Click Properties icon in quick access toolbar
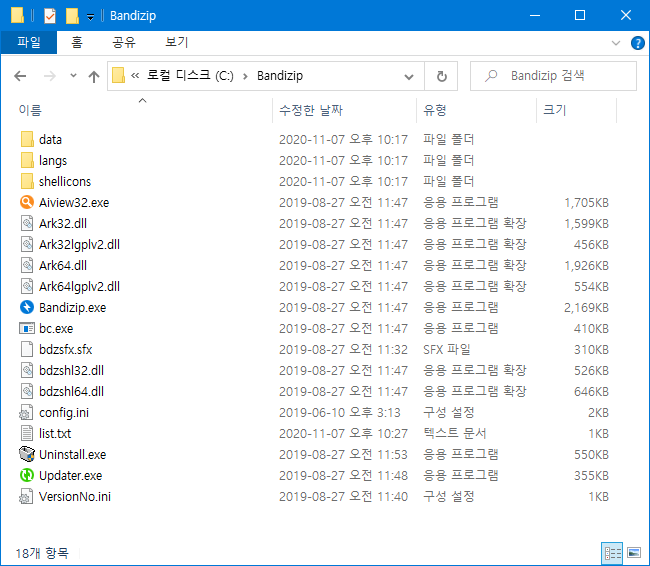Image resolution: width=650 pixels, height=566 pixels. pyautogui.click(x=50, y=16)
